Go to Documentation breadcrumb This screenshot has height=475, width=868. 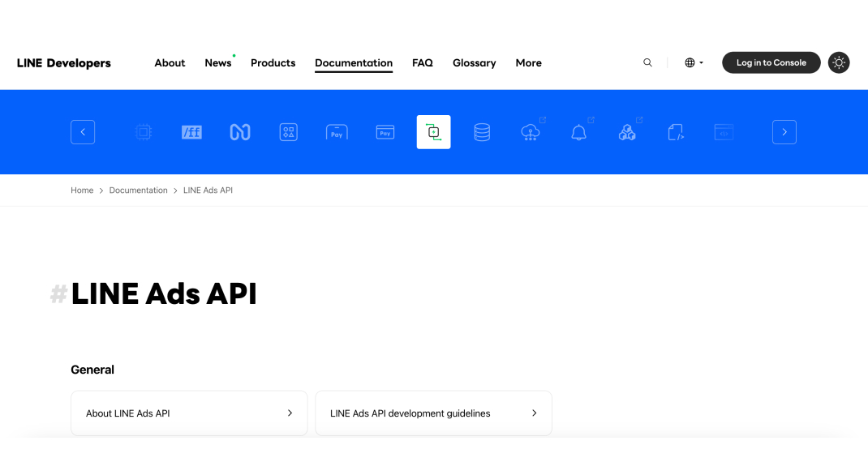pyautogui.click(x=139, y=190)
